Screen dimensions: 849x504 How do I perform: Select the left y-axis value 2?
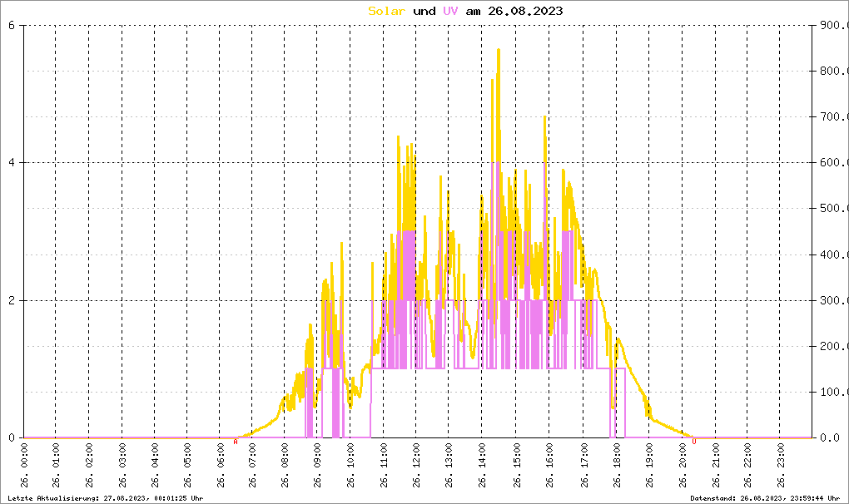point(12,300)
